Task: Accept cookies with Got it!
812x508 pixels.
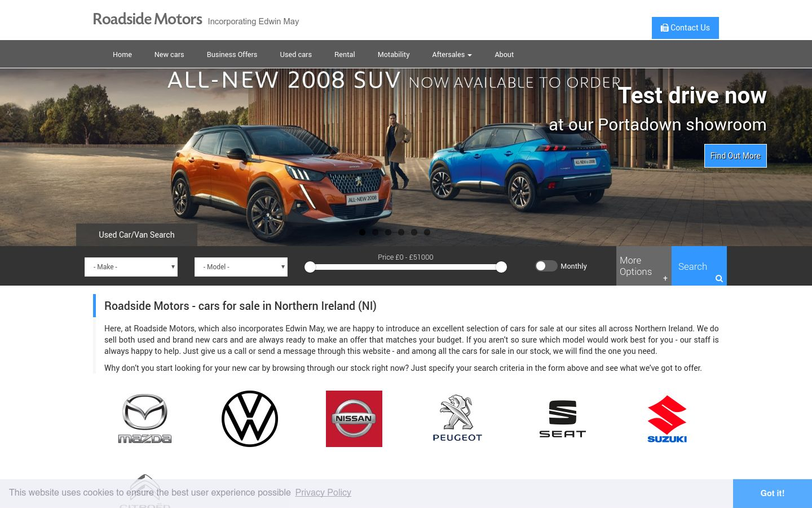Action: [x=773, y=493]
